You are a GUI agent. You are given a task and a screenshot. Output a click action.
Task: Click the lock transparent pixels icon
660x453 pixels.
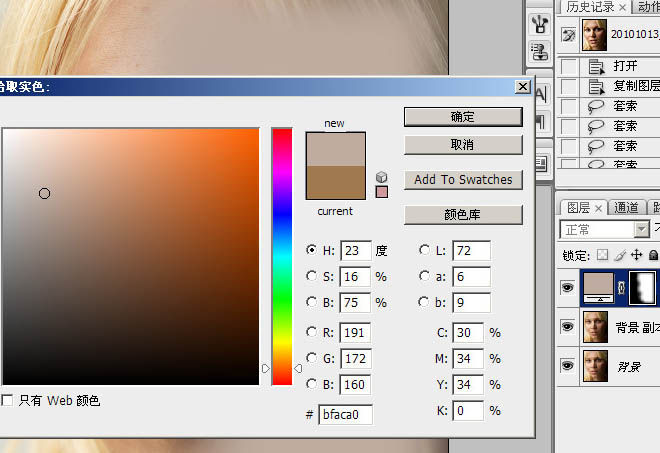click(601, 255)
